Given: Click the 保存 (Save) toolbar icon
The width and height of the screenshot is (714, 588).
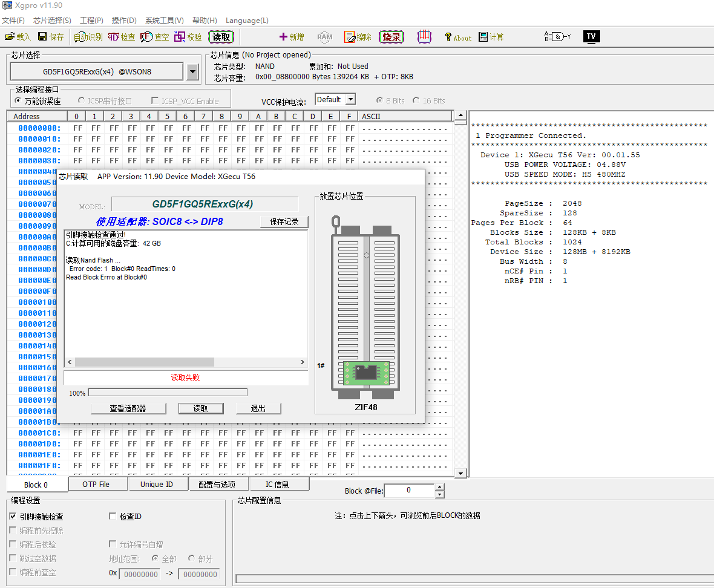Looking at the screenshot, I should tap(51, 37).
